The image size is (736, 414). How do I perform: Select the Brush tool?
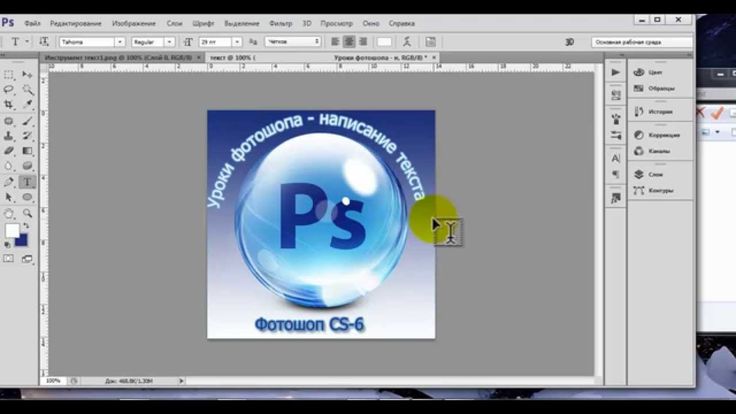[x=27, y=121]
